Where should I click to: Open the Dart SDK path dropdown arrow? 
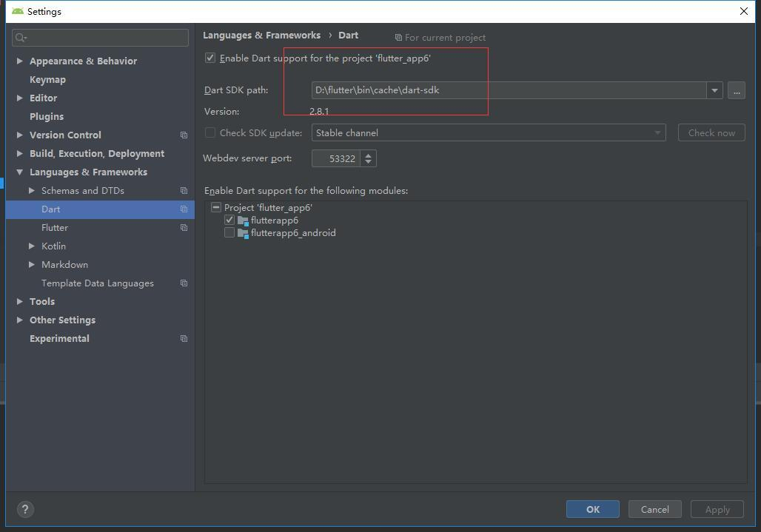point(714,90)
